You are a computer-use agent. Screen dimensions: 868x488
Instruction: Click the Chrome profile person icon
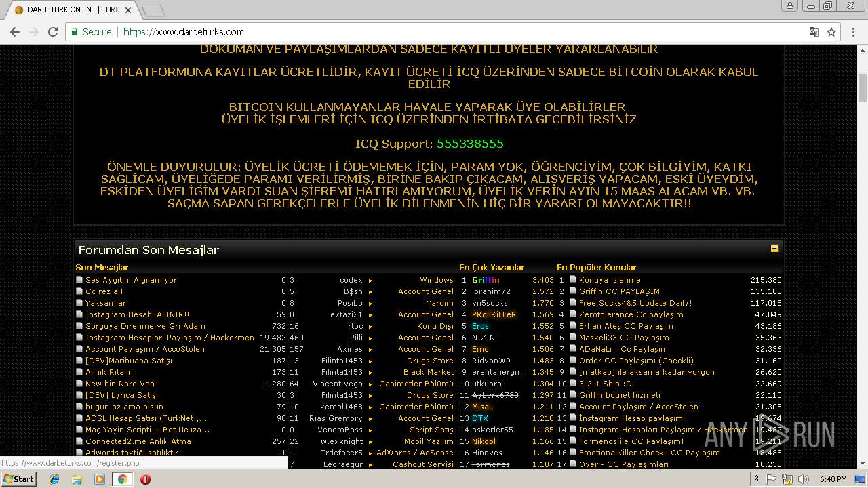click(790, 5)
